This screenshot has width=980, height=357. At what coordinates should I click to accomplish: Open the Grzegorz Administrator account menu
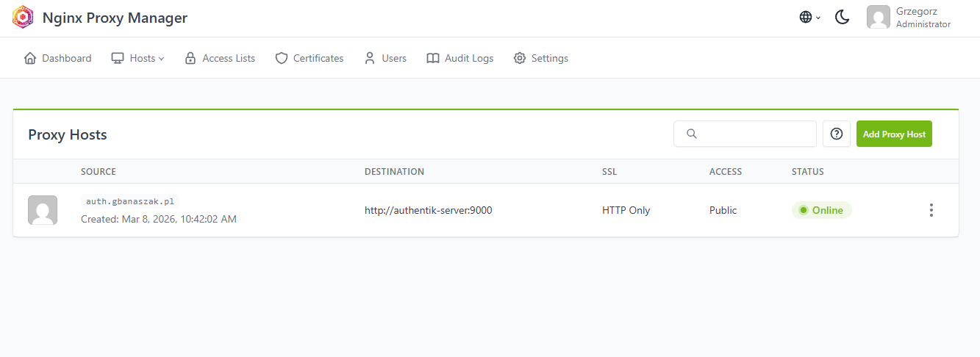tap(909, 18)
